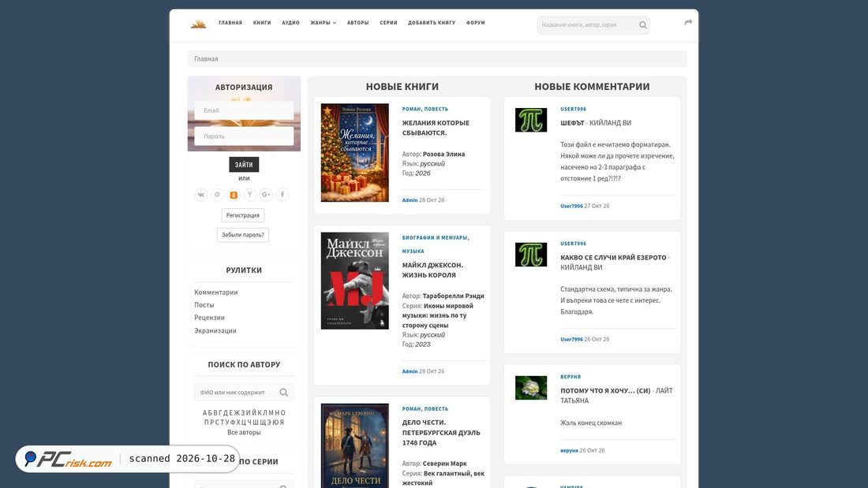Open Посты in the Рулитки list

[204, 305]
